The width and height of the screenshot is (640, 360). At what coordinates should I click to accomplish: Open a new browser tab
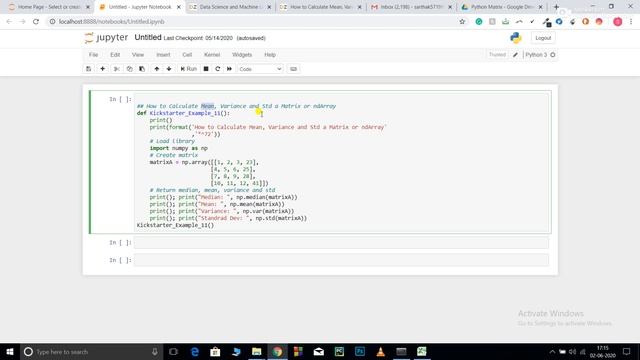pyautogui.click(x=556, y=7)
